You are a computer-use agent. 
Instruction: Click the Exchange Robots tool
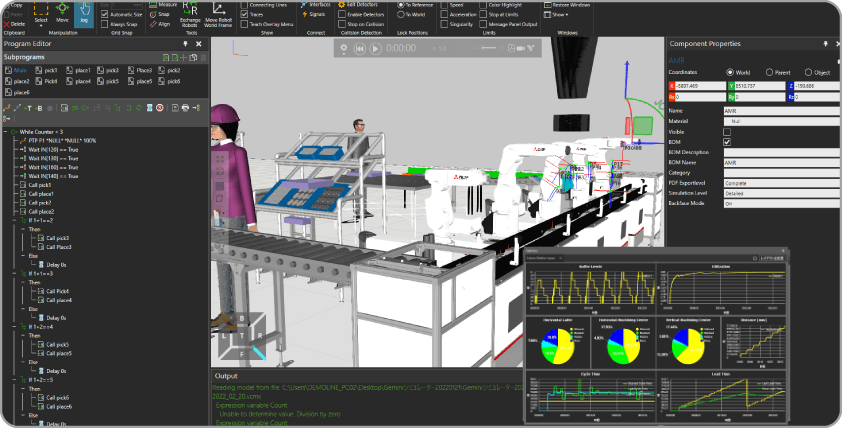click(x=190, y=14)
